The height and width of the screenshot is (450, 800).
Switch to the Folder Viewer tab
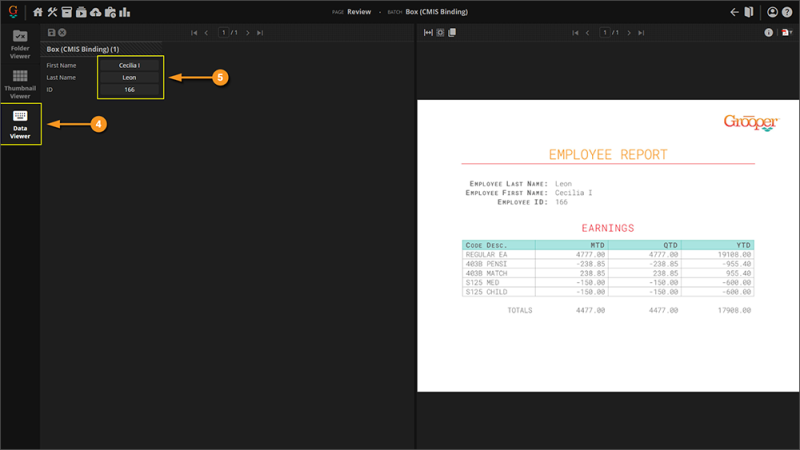click(x=20, y=45)
